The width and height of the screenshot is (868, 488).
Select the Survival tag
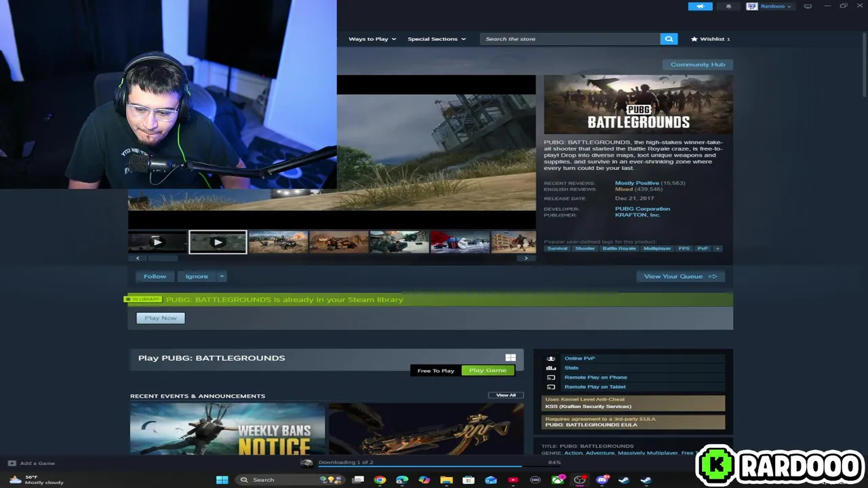(x=557, y=248)
